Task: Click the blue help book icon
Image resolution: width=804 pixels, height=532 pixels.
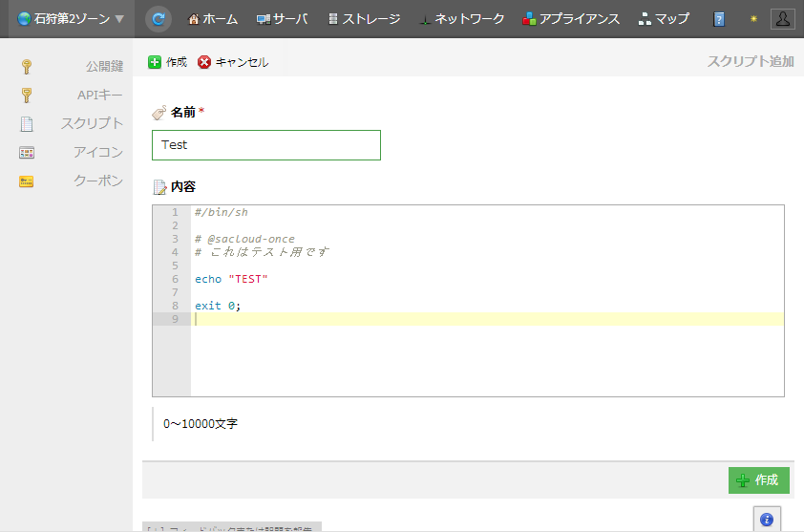Action: [x=719, y=19]
